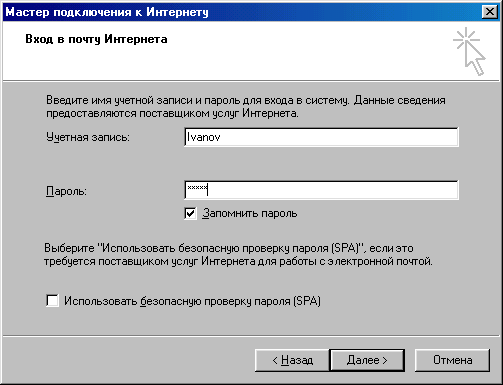Screen dimensions: 503x385
Task: Click the second instruction line 'предоставляются поставщиком услуг Интернета'
Action: 172,114
